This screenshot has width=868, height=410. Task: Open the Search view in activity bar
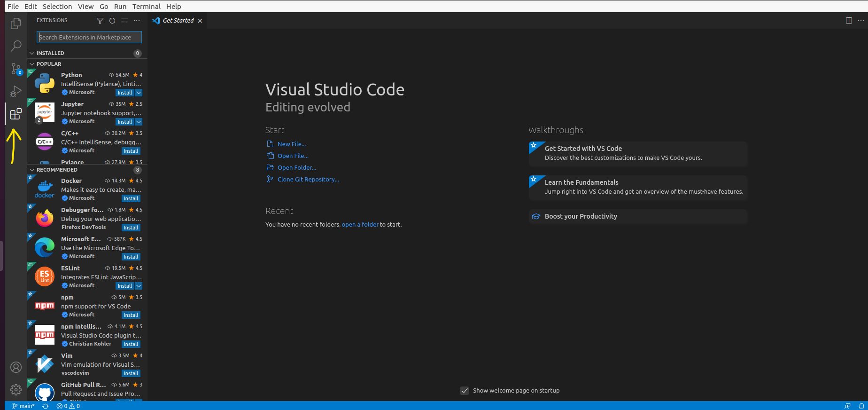pos(16,46)
